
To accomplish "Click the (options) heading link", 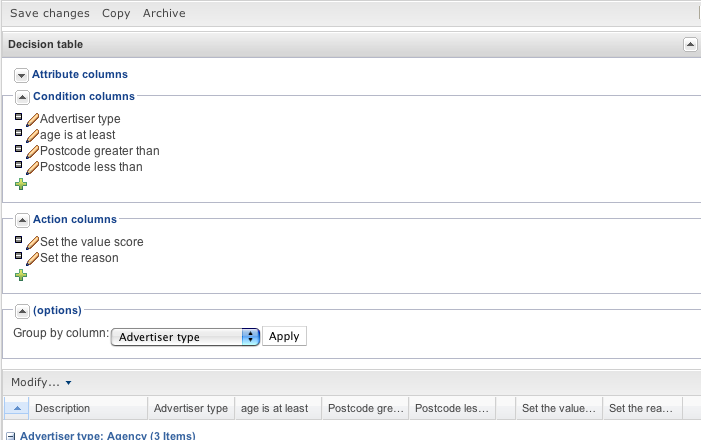I will click(x=57, y=310).
